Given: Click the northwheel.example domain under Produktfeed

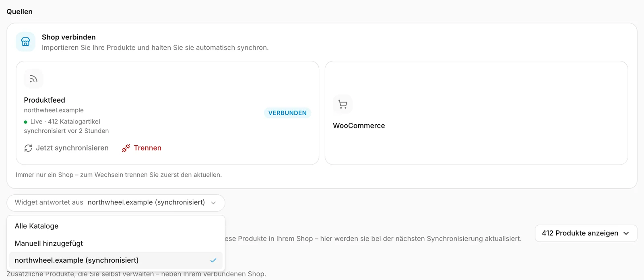Looking at the screenshot, I should point(54,110).
